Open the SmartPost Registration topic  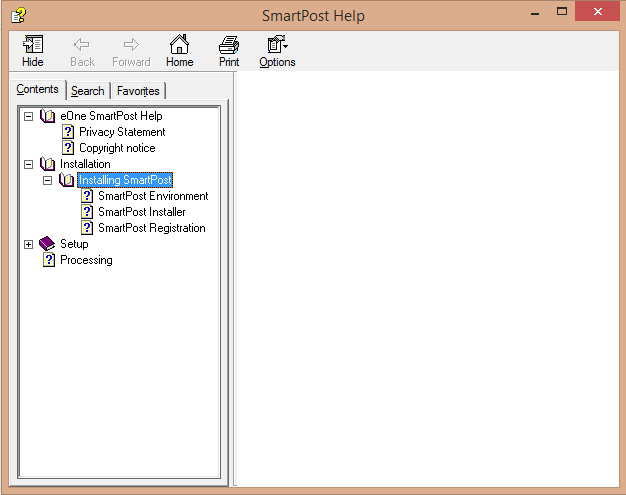[x=152, y=228]
